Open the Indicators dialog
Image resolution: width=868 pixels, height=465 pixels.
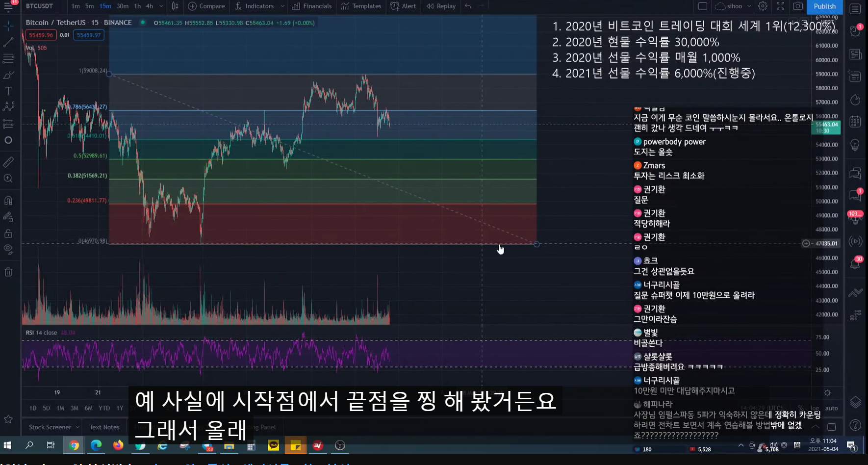point(254,6)
